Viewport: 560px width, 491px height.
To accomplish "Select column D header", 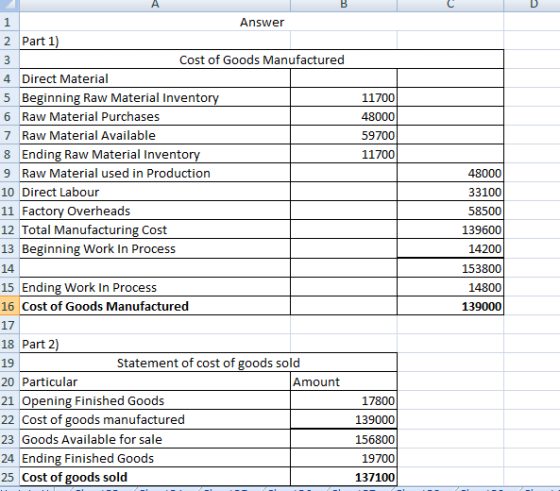I will [x=532, y=5].
